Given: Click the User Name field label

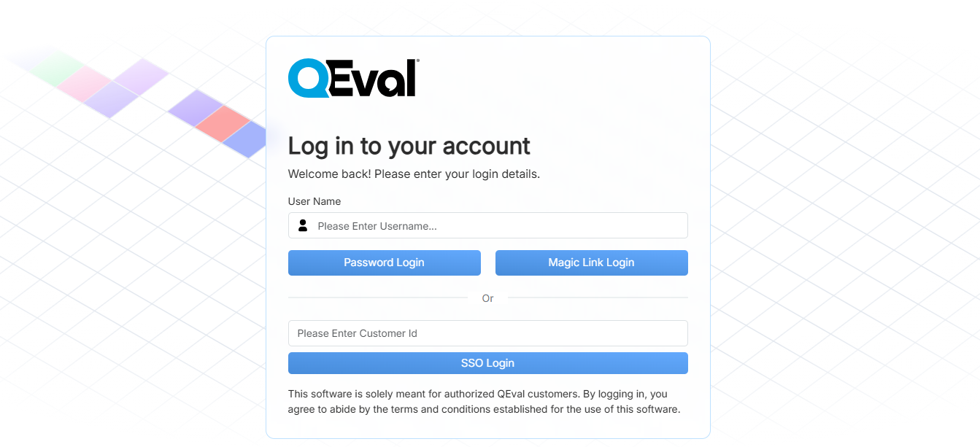Looking at the screenshot, I should 315,201.
